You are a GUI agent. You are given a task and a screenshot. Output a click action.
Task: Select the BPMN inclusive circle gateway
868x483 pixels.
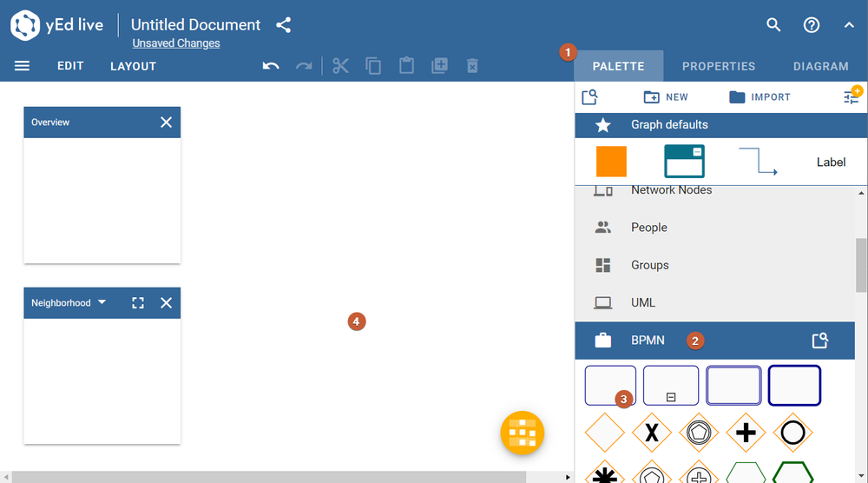tap(792, 433)
